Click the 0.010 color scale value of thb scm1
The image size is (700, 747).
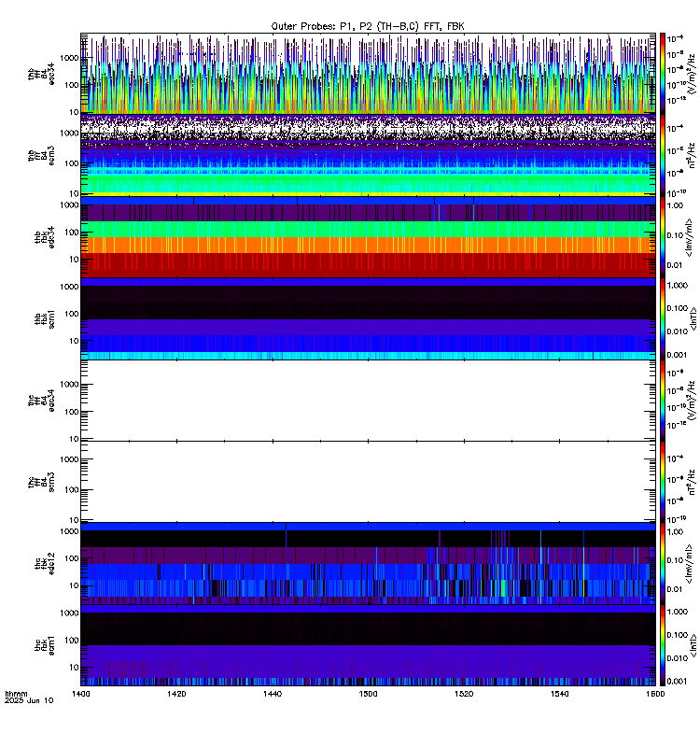[x=678, y=331]
